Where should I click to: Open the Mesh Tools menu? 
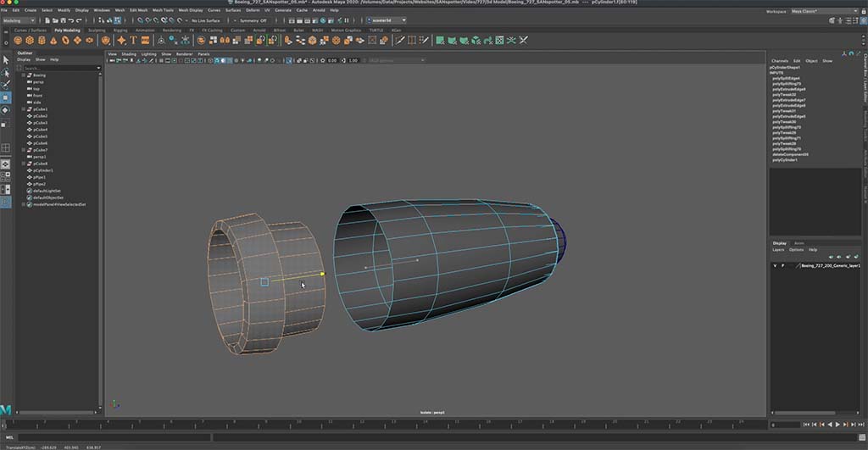(163, 9)
